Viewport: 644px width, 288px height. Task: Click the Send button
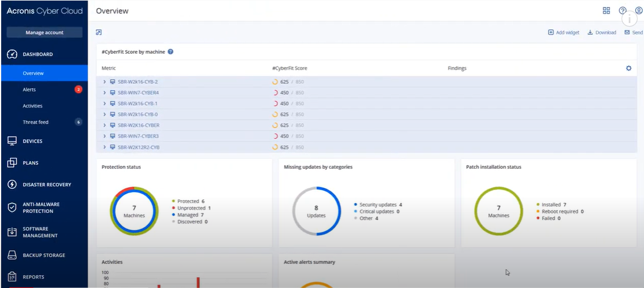tap(634, 32)
